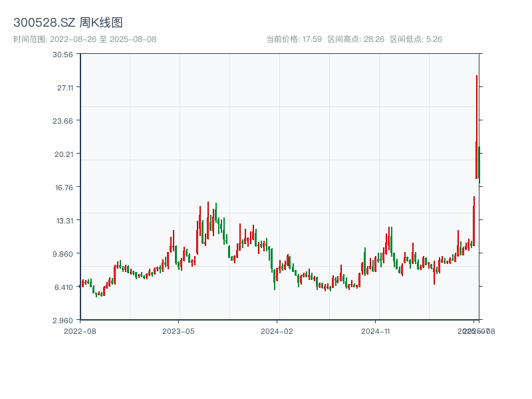The height and width of the screenshot is (399, 532).
Task: Select the 时间范围 date range text
Action: tap(85, 39)
